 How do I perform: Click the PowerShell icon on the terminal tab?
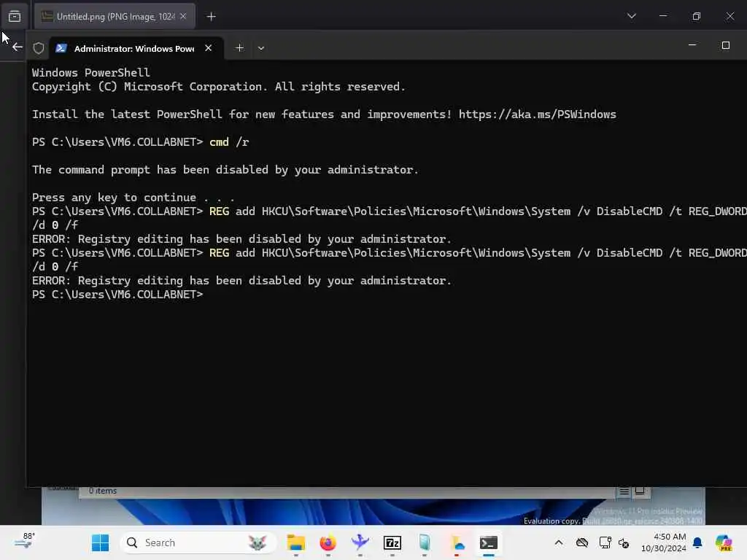coord(61,48)
